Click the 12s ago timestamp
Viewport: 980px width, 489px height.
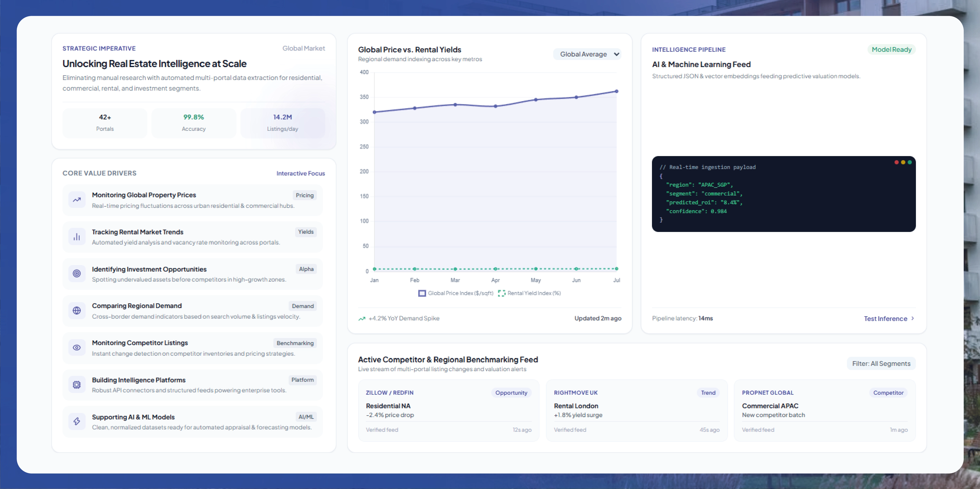522,430
